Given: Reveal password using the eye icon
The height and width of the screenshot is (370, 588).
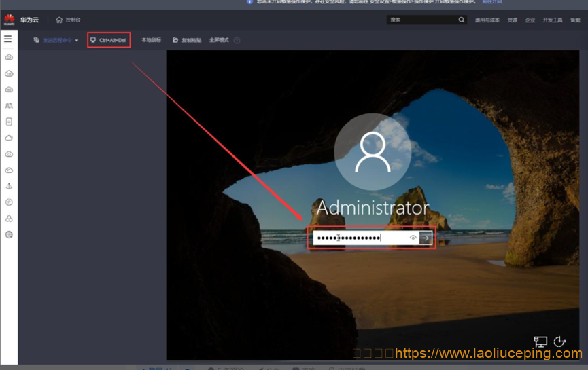Looking at the screenshot, I should [413, 238].
